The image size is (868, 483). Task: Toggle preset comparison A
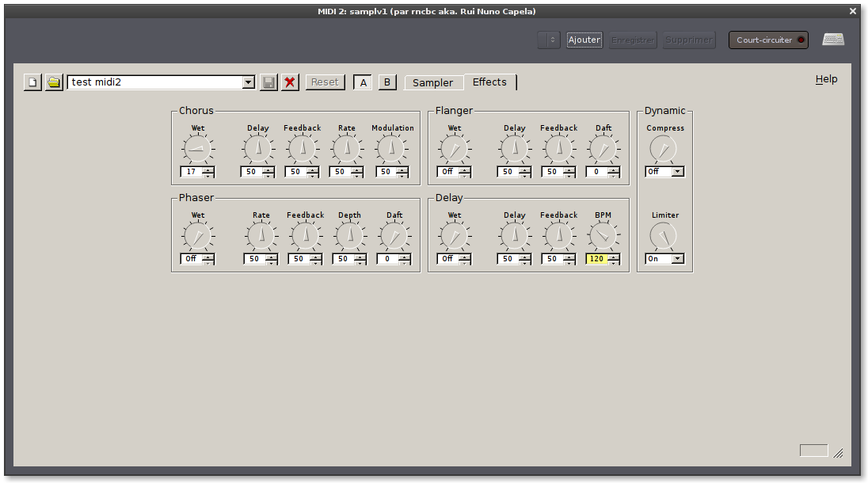point(363,82)
